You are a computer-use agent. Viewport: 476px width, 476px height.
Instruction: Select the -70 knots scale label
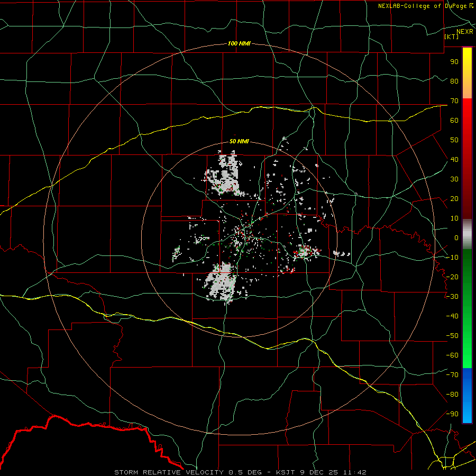point(452,375)
